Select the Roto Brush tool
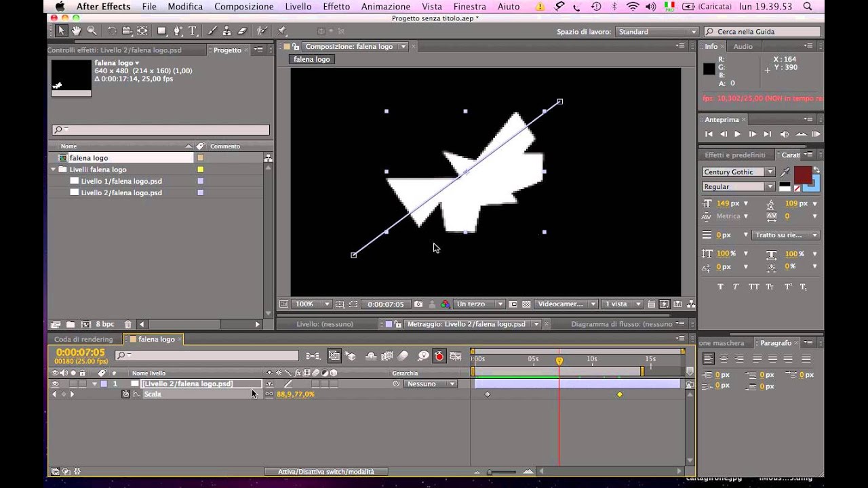The image size is (868, 488). point(262,31)
